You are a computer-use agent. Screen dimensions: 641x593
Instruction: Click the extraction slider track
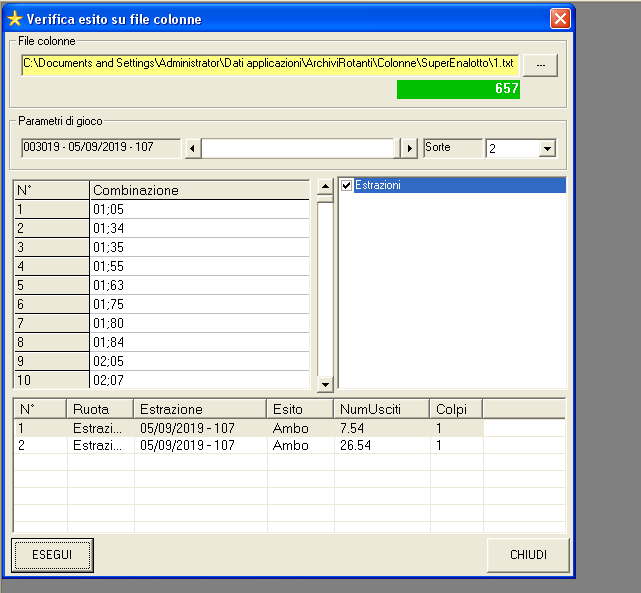point(300,148)
